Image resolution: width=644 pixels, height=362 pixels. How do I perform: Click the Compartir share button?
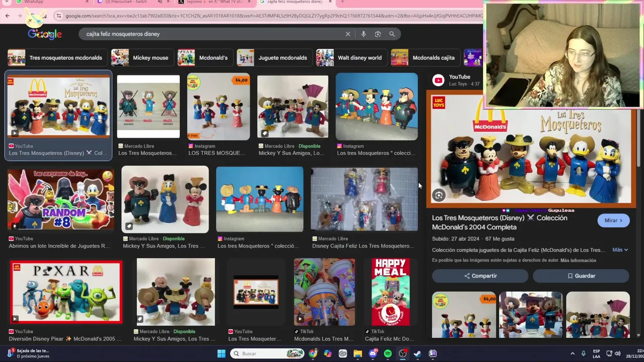pyautogui.click(x=480, y=276)
